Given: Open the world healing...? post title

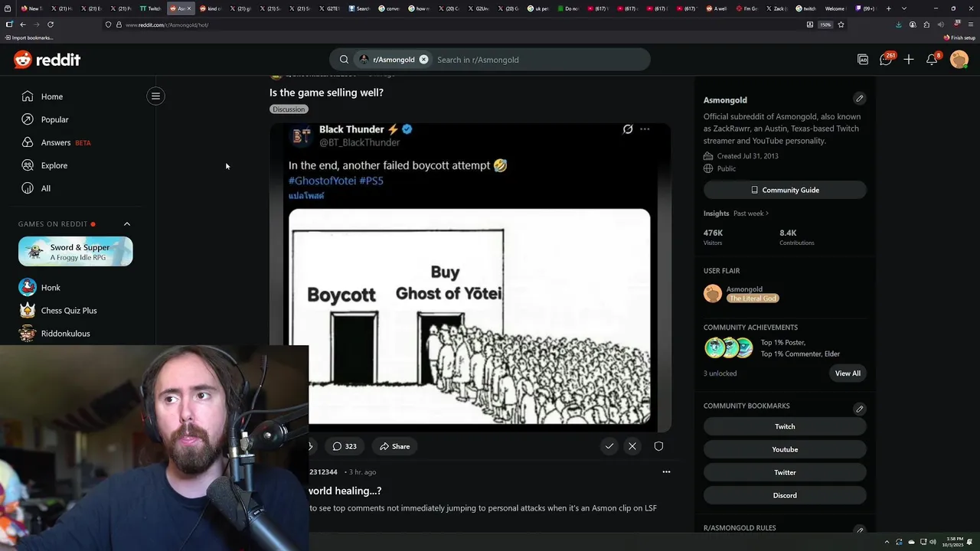Looking at the screenshot, I should pyautogui.click(x=345, y=491).
